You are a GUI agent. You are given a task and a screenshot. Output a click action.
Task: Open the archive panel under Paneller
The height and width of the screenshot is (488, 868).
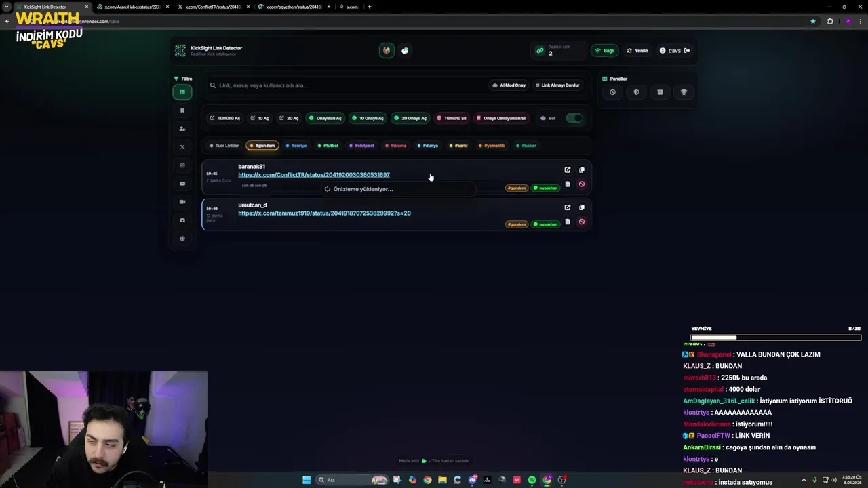click(660, 92)
